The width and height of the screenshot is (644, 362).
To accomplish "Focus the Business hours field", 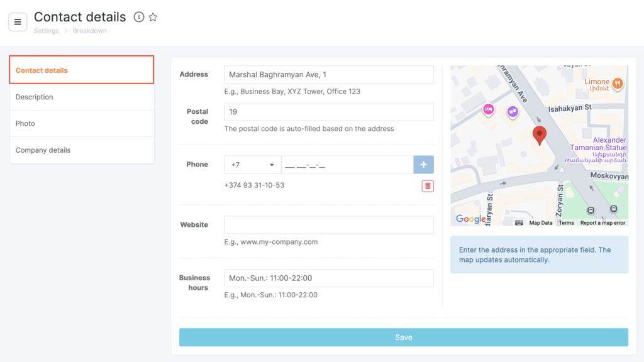I will [329, 278].
